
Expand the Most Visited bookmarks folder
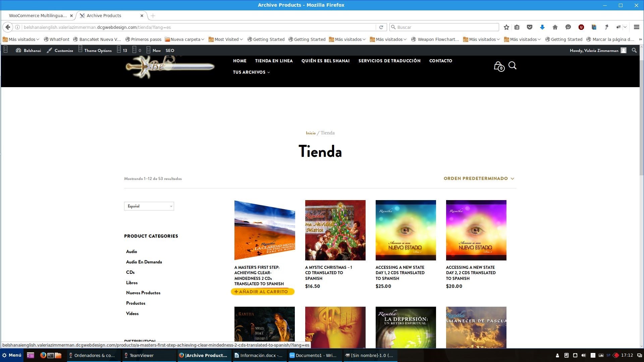point(226,39)
